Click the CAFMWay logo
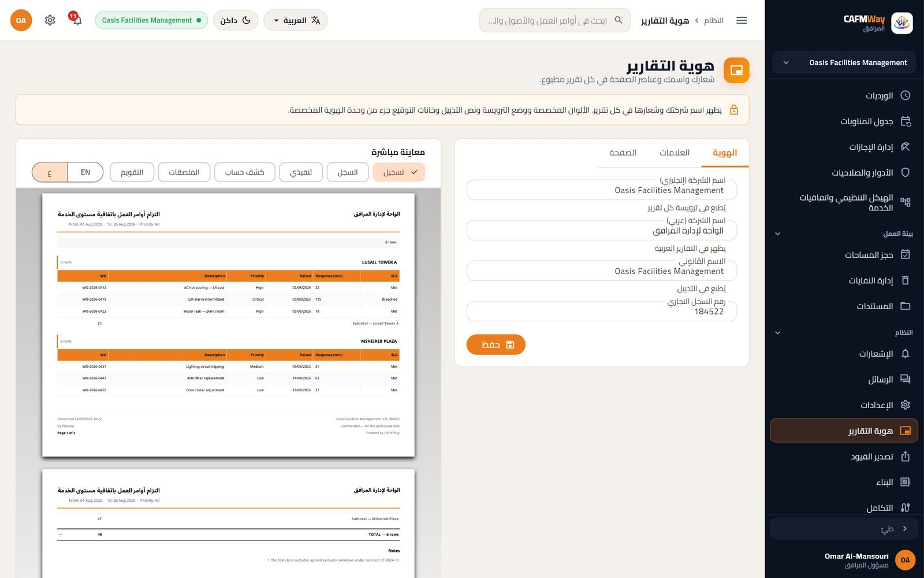924x578 pixels. click(901, 23)
